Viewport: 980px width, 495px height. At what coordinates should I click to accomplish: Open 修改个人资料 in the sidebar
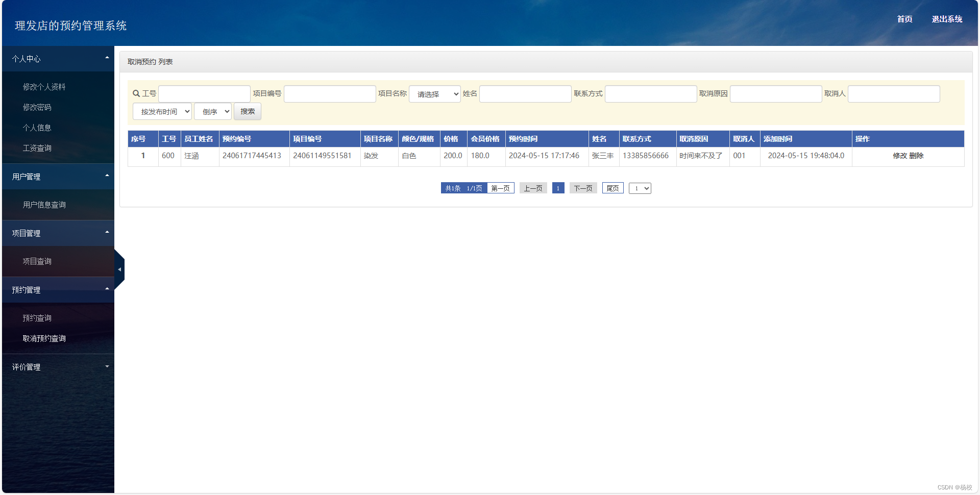(44, 87)
